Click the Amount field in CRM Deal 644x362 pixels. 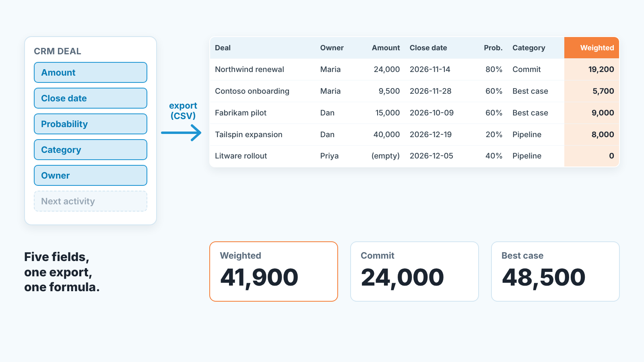[91, 72]
